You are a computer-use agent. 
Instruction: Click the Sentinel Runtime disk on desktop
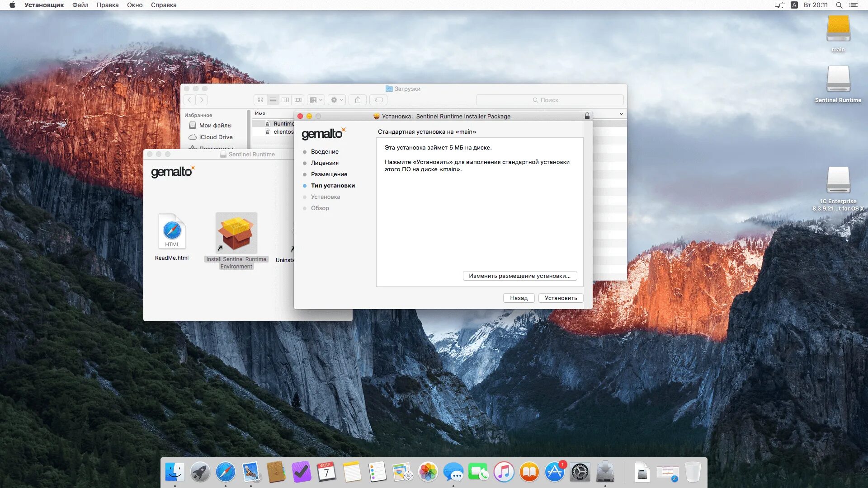[838, 80]
